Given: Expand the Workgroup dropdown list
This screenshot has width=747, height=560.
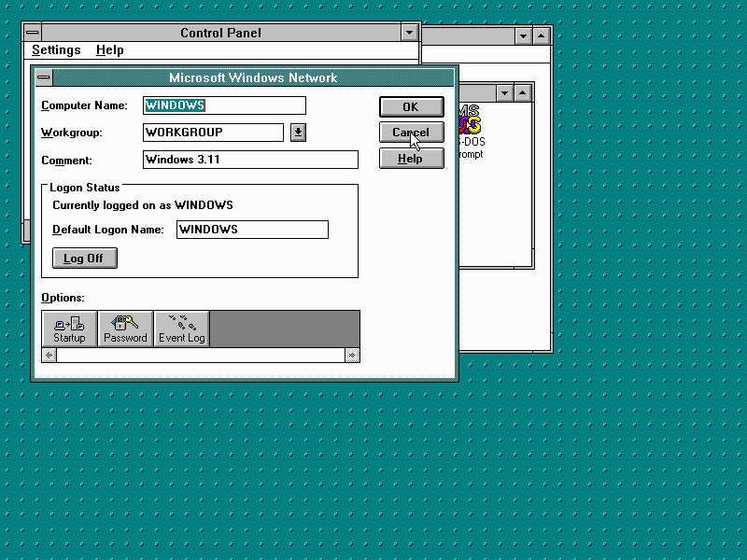Looking at the screenshot, I should click(x=298, y=133).
